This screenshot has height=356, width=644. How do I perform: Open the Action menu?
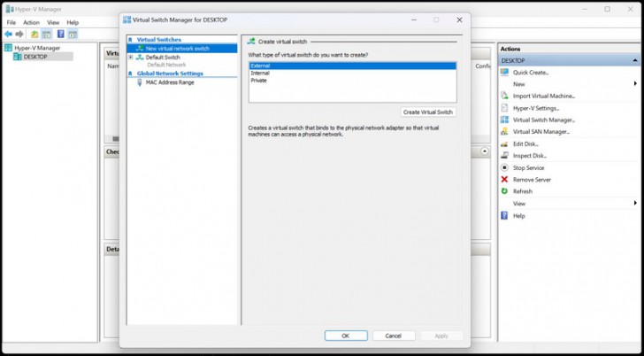[x=31, y=23]
